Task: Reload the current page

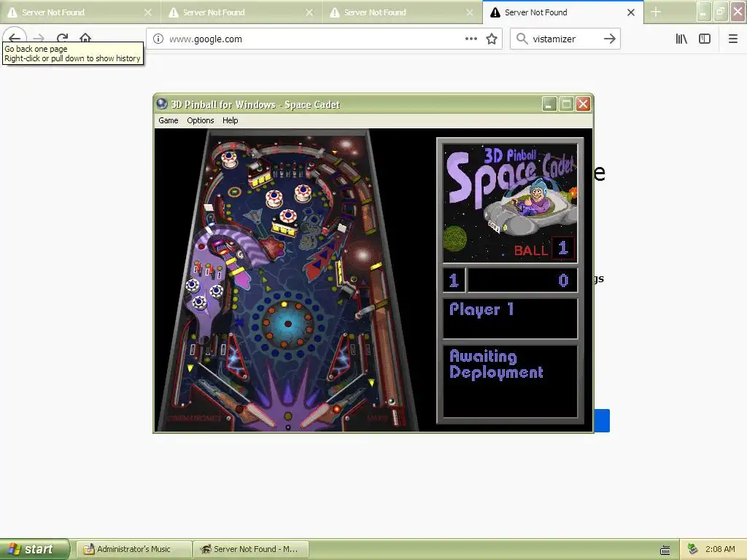Action: (63, 38)
